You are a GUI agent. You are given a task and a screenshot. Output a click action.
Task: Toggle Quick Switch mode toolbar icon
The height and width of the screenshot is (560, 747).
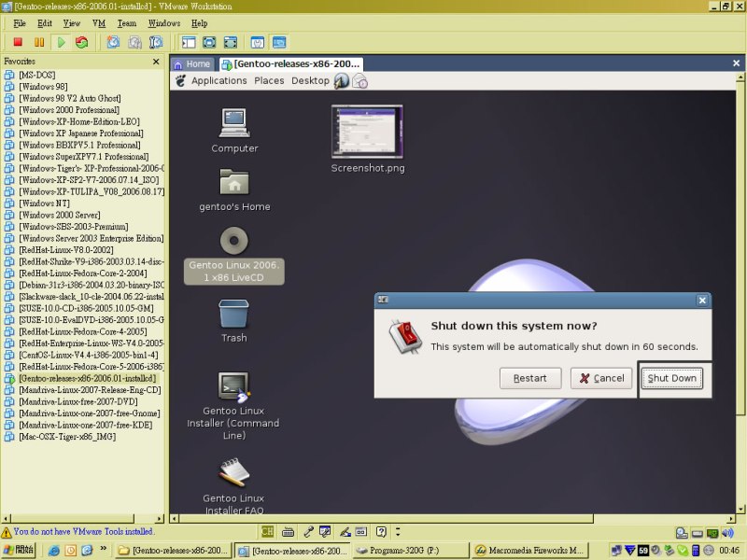point(209,42)
